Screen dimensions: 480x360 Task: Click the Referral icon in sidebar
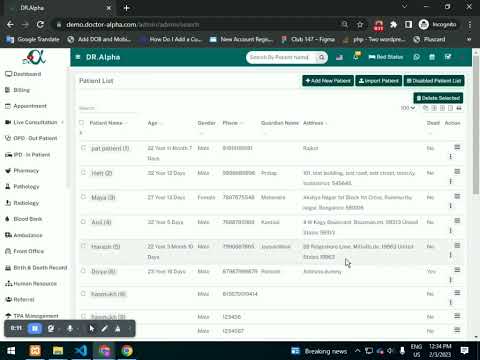[8, 300]
